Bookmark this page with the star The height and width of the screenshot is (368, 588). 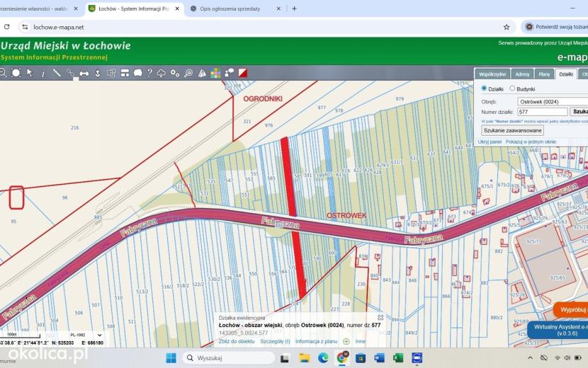click(x=507, y=27)
